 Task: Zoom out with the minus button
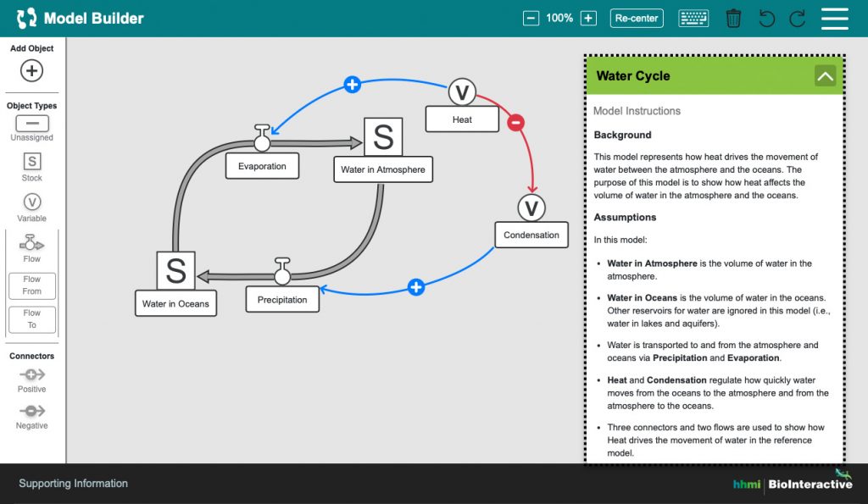click(531, 19)
